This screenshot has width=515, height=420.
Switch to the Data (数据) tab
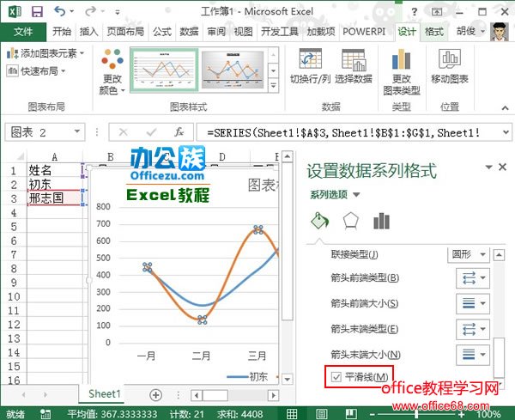[x=189, y=32]
